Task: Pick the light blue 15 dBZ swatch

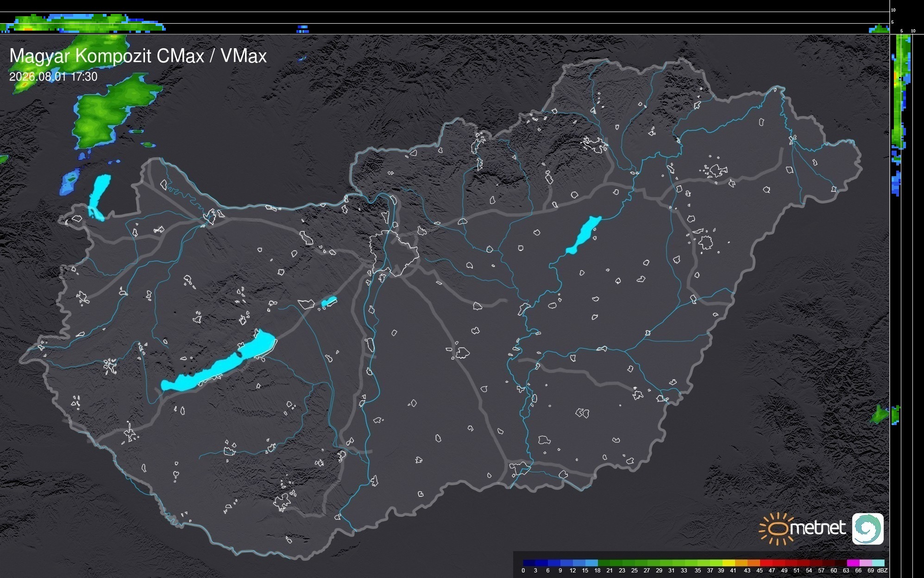Action: (x=592, y=563)
